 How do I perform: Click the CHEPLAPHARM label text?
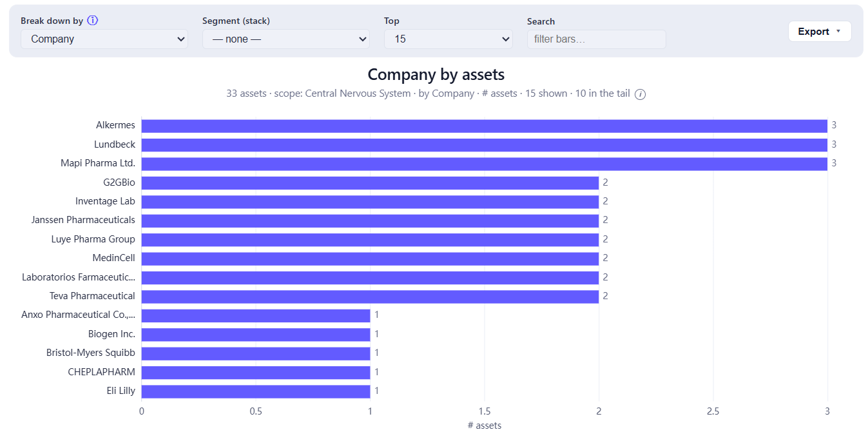tap(102, 372)
